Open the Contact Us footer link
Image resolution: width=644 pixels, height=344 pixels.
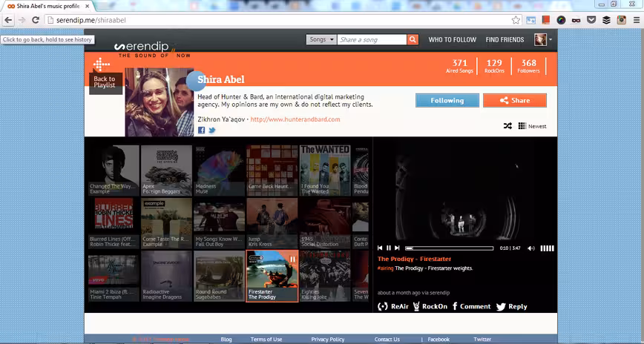pyautogui.click(x=387, y=339)
